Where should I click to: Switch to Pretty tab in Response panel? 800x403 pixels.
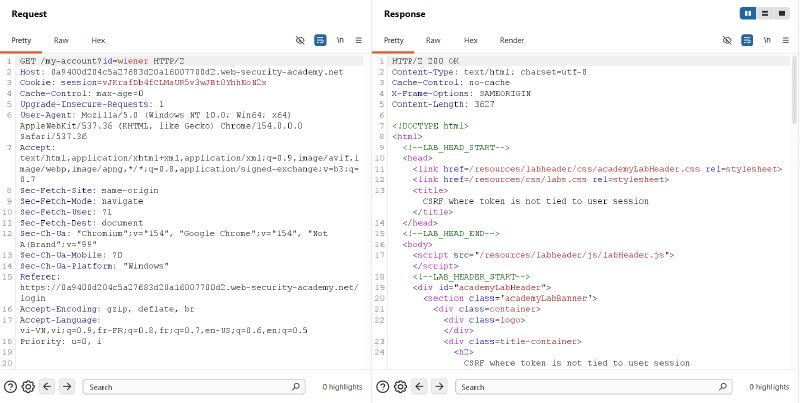[393, 40]
